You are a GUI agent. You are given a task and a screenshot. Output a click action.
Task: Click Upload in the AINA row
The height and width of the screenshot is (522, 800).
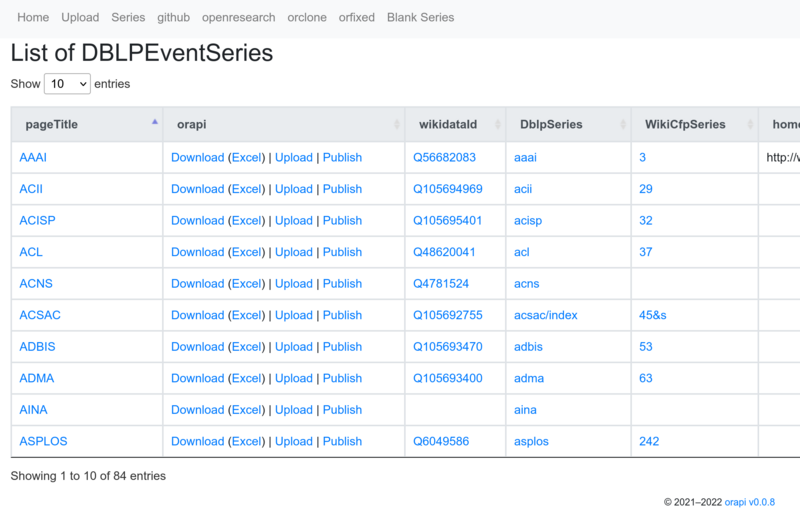[x=294, y=410]
